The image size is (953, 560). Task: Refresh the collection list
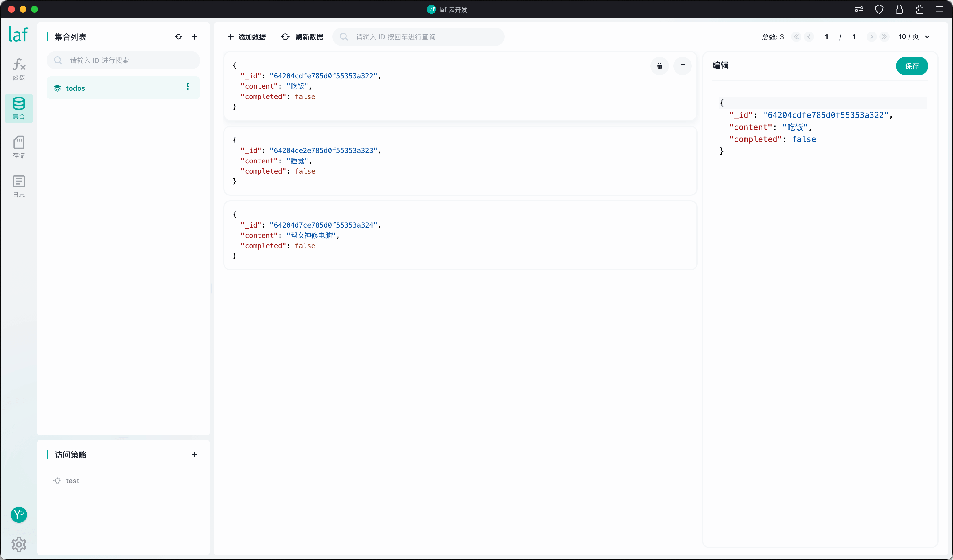(x=179, y=37)
